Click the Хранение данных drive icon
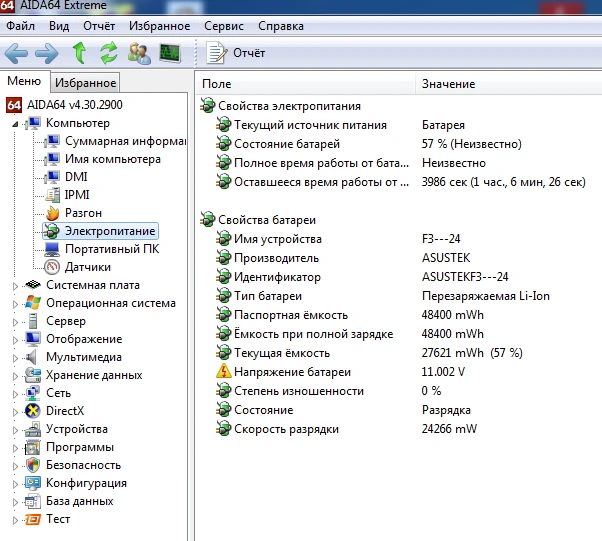The width and height of the screenshot is (602, 541). coord(33,375)
